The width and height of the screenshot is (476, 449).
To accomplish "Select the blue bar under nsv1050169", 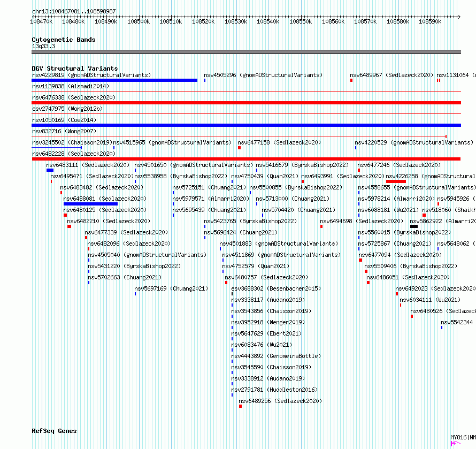I will click(x=246, y=125).
